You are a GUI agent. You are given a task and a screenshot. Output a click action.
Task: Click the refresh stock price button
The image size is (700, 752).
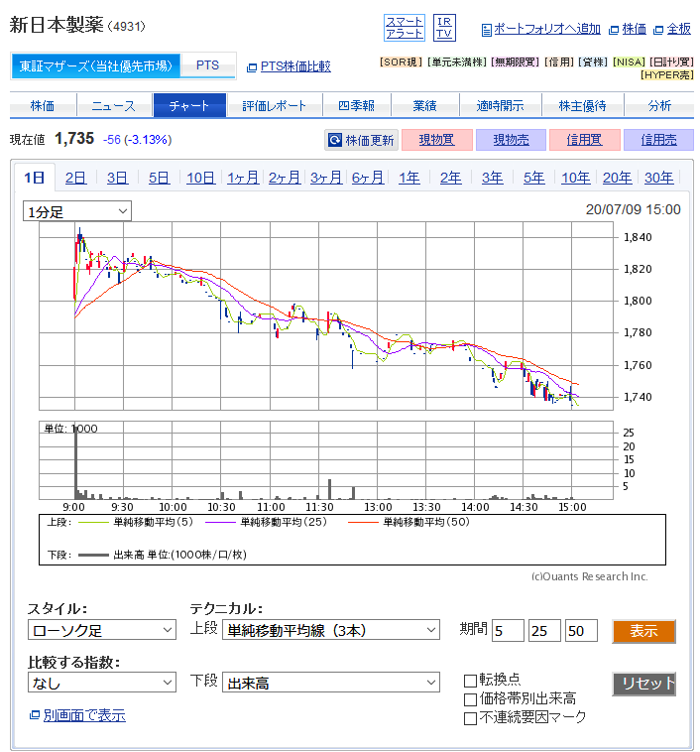361,140
